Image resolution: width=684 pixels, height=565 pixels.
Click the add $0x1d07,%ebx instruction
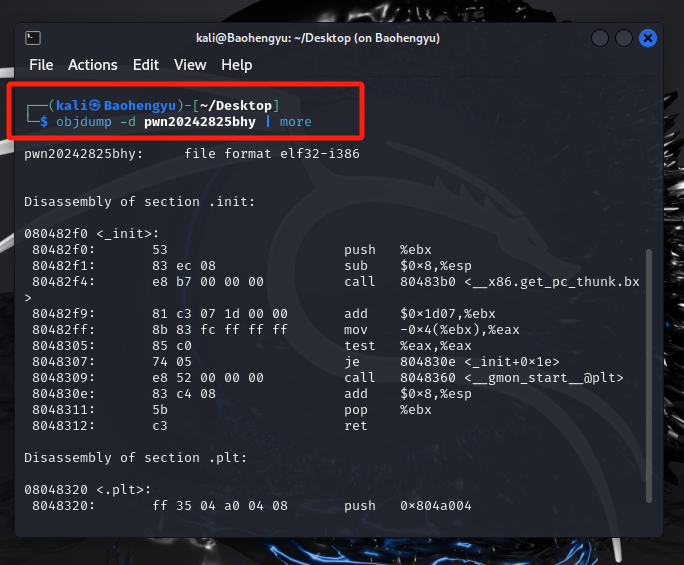(420, 314)
